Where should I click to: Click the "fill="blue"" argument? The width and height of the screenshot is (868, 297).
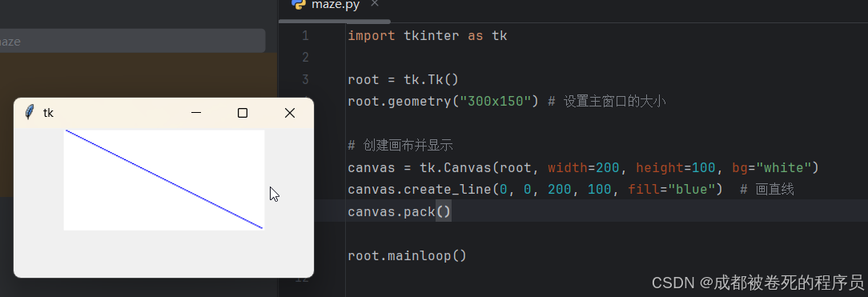point(672,190)
